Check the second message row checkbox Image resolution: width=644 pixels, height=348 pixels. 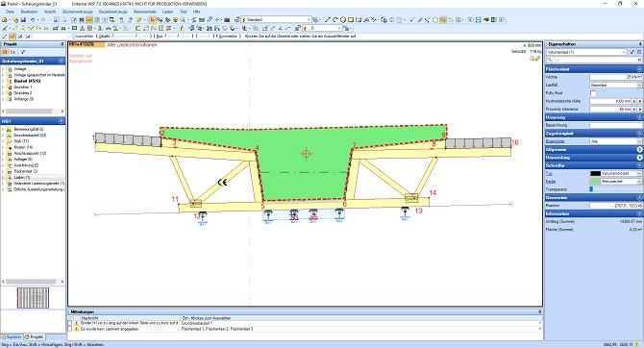(70, 329)
